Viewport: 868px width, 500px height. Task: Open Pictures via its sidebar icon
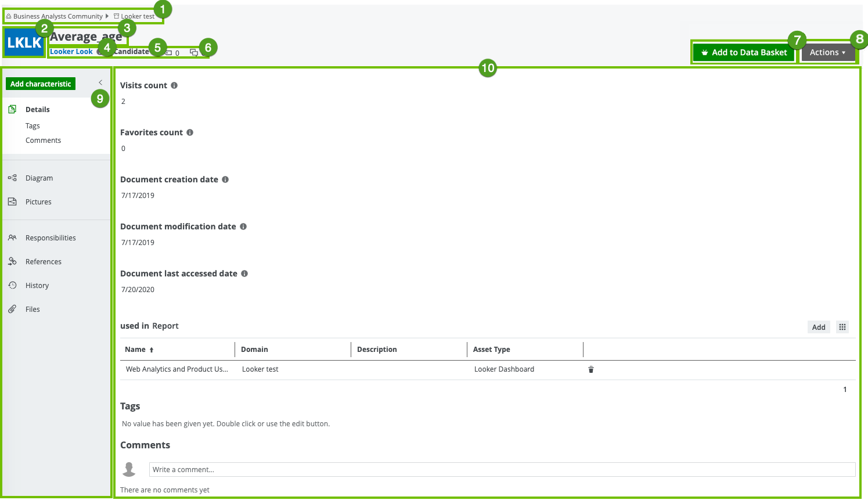point(12,202)
